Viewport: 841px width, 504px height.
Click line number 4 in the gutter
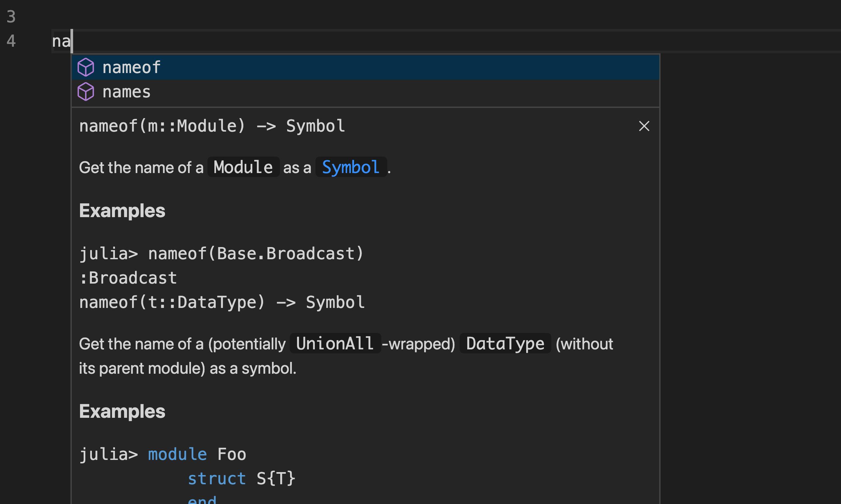coord(11,41)
